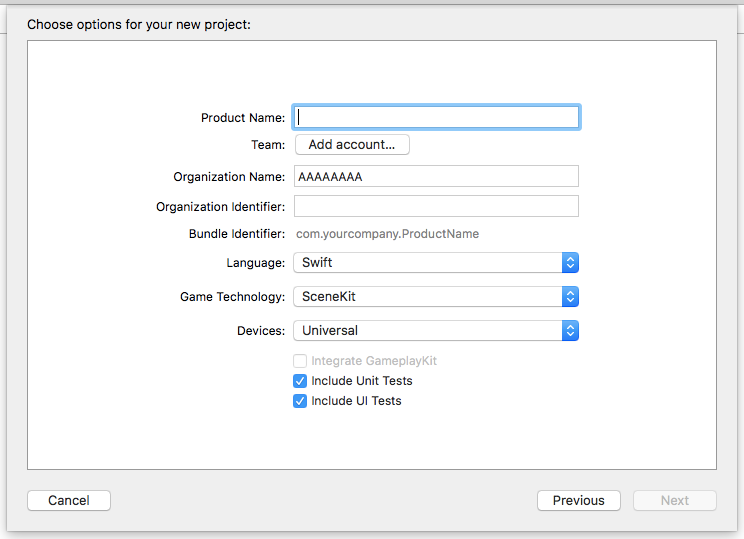
Task: Focus the Product Name text field
Action: tap(437, 117)
